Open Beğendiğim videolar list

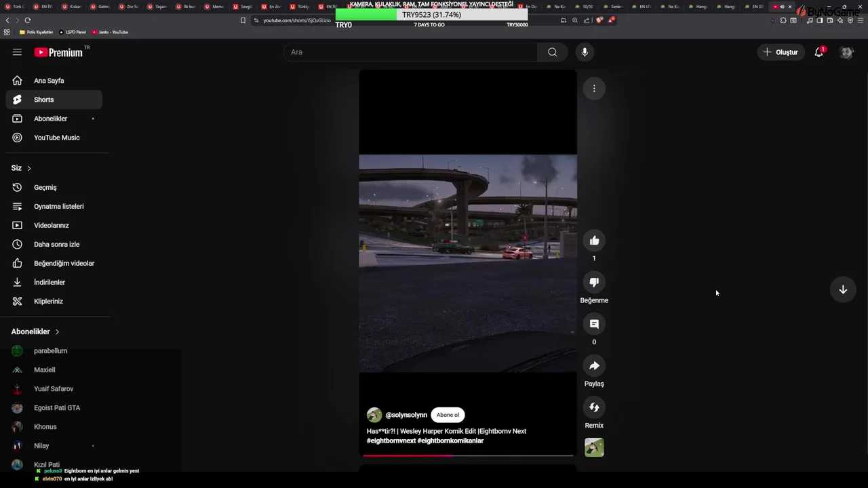click(x=54, y=263)
